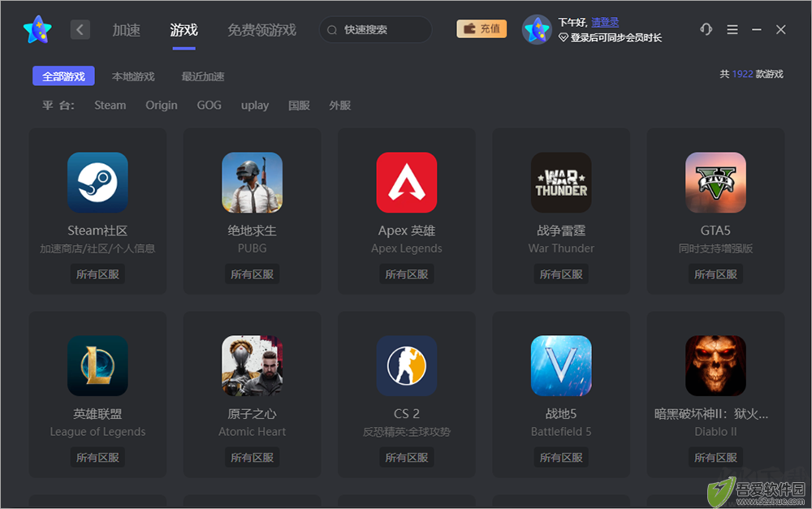Filter by 外服 servers
Image resolution: width=812 pixels, height=509 pixels.
coord(339,106)
